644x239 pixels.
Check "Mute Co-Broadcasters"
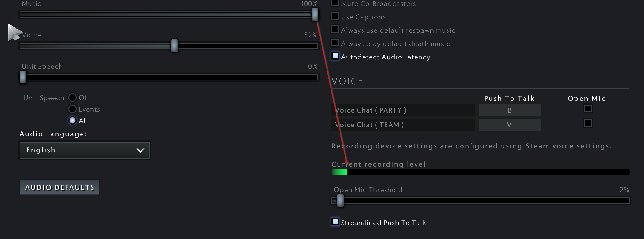335,2
